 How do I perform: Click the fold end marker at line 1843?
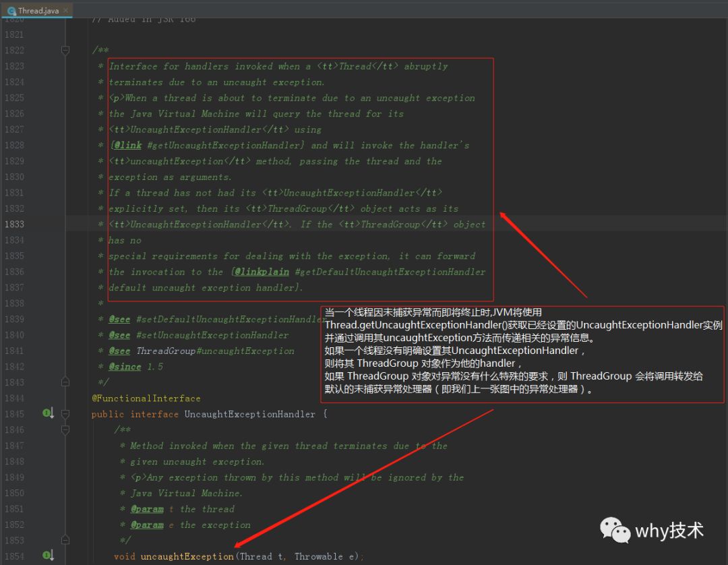[65, 382]
